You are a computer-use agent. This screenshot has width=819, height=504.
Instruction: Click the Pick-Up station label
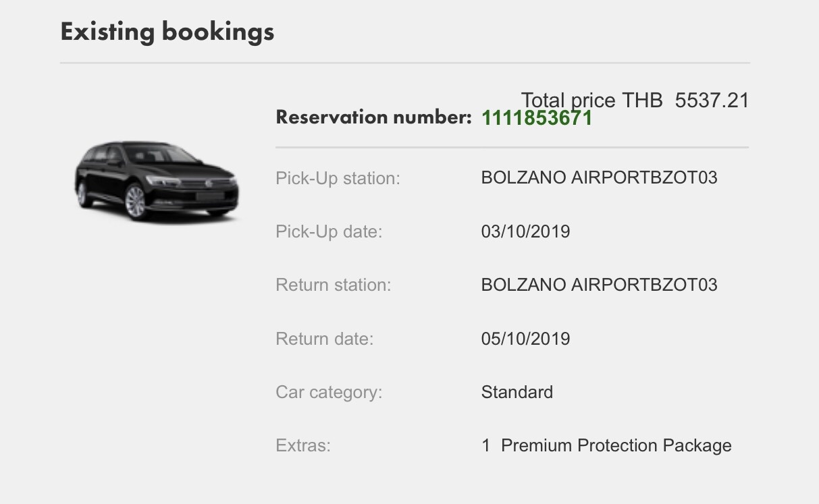point(338,178)
